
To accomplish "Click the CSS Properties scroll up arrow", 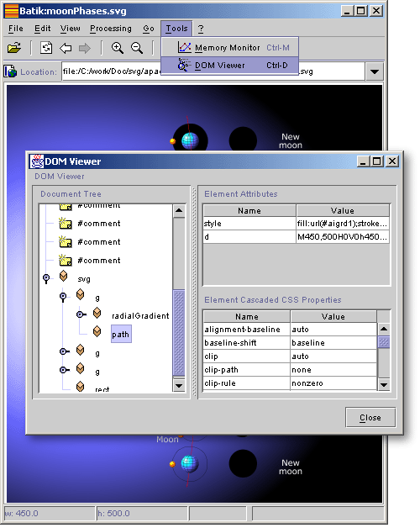I will click(384, 329).
